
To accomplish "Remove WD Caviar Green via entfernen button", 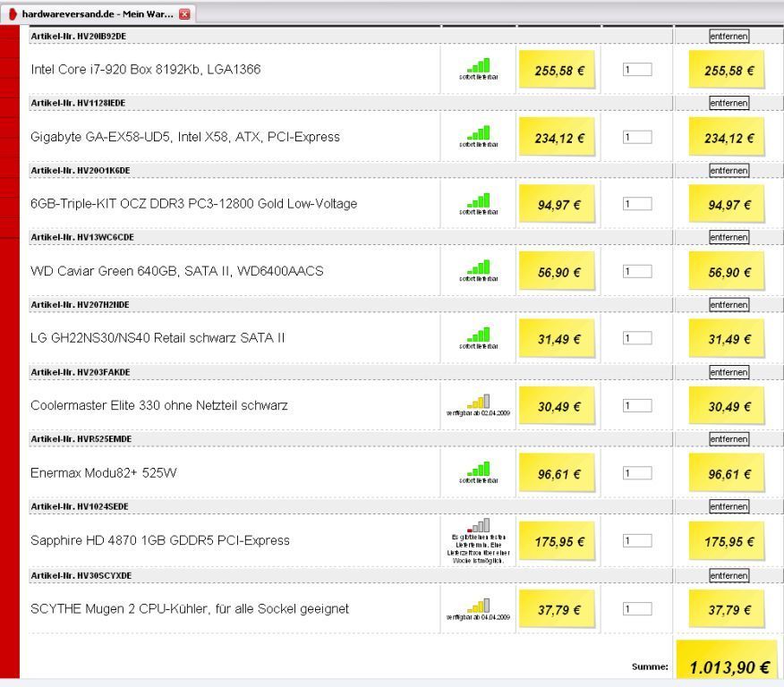I will pyautogui.click(x=729, y=237).
